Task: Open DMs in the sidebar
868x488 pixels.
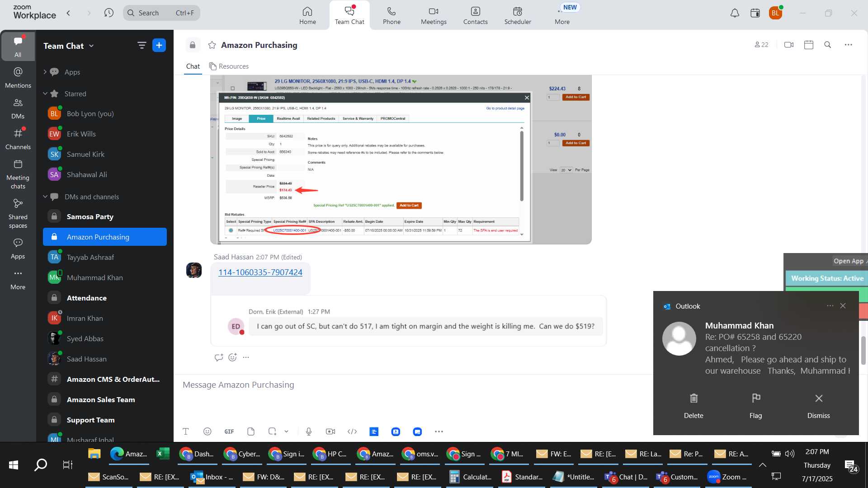Action: tap(18, 108)
